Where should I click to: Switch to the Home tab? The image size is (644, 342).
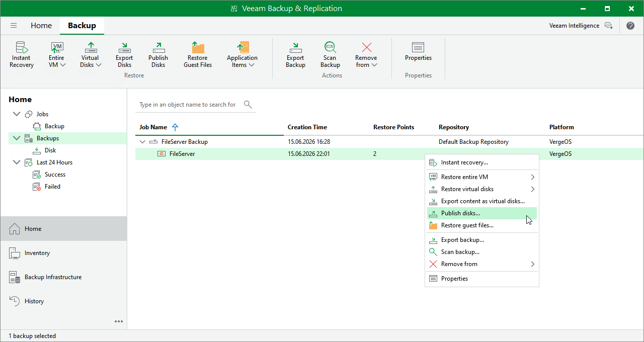[41, 26]
